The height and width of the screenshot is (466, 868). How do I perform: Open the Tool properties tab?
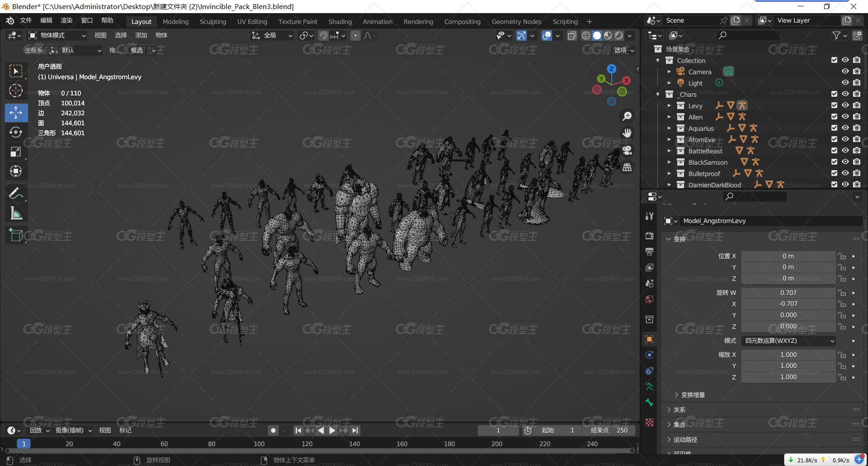coord(650,216)
